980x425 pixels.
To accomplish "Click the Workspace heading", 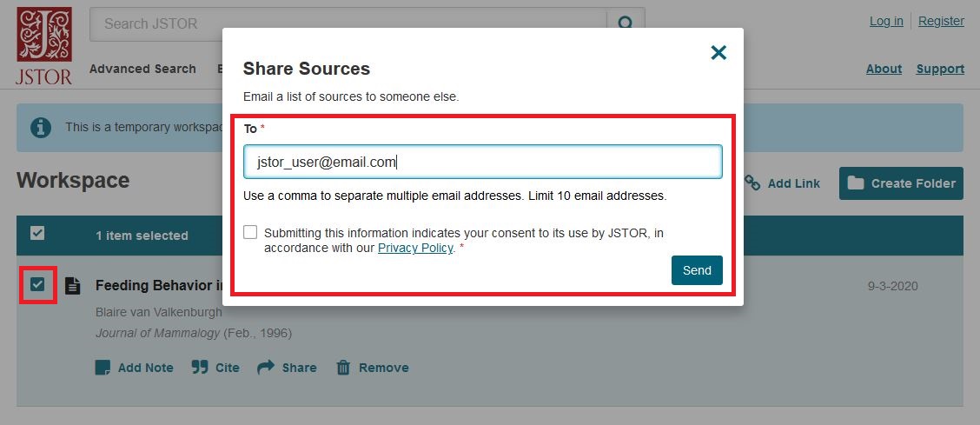I will click(73, 180).
